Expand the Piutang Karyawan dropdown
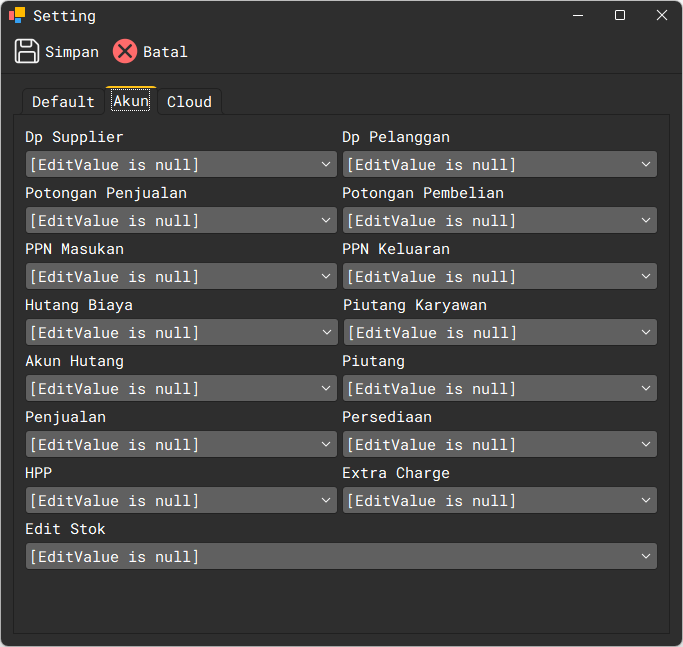The image size is (683, 647). [x=646, y=333]
